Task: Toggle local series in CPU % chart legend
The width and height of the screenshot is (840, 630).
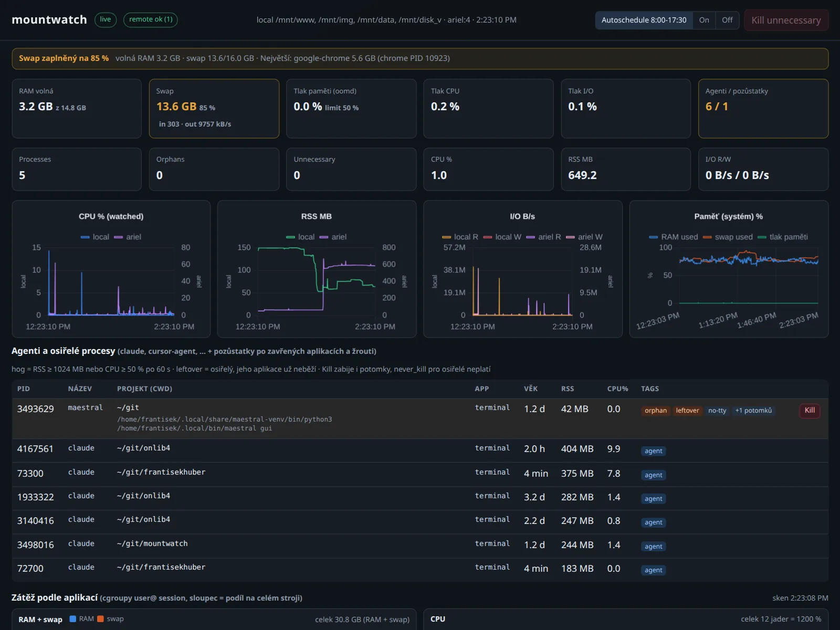Action: (95, 237)
